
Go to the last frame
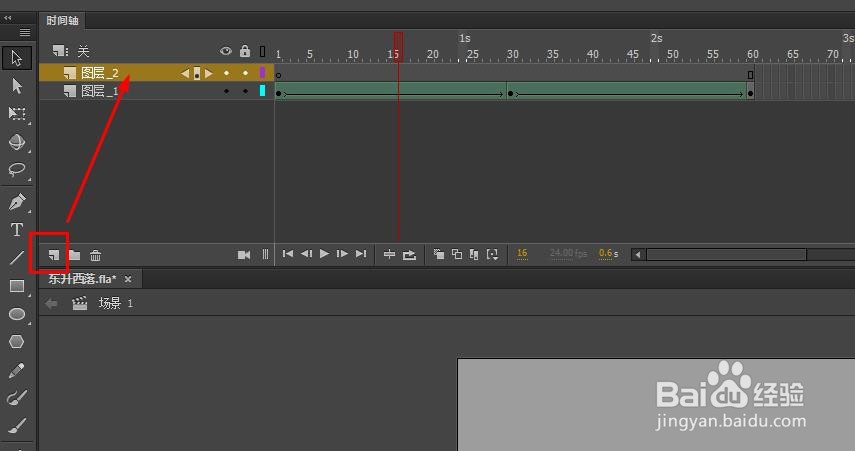(360, 254)
